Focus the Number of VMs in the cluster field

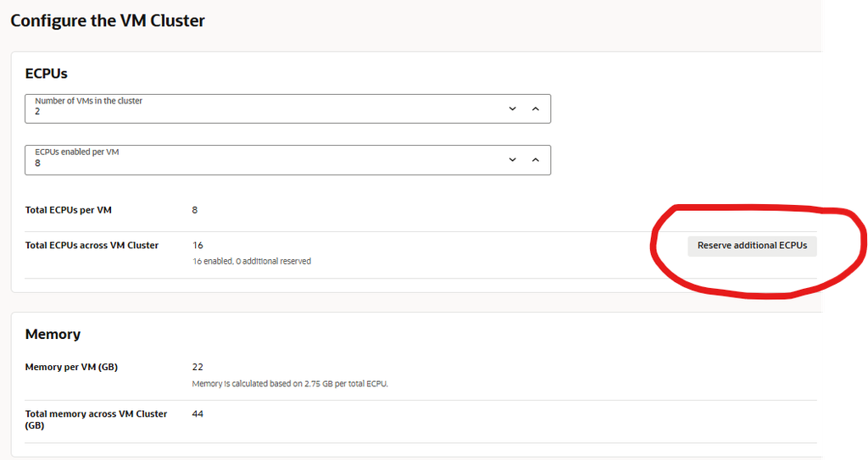tap(287, 108)
